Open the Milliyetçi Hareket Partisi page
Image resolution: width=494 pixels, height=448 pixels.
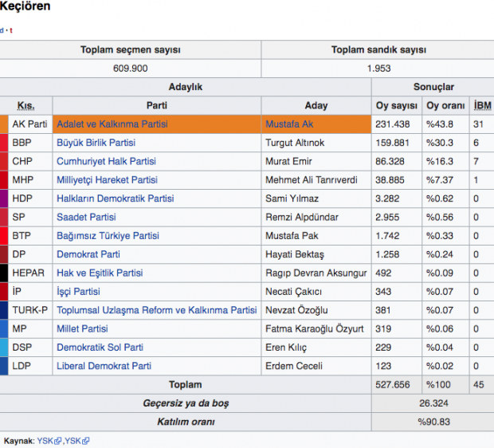click(x=107, y=180)
